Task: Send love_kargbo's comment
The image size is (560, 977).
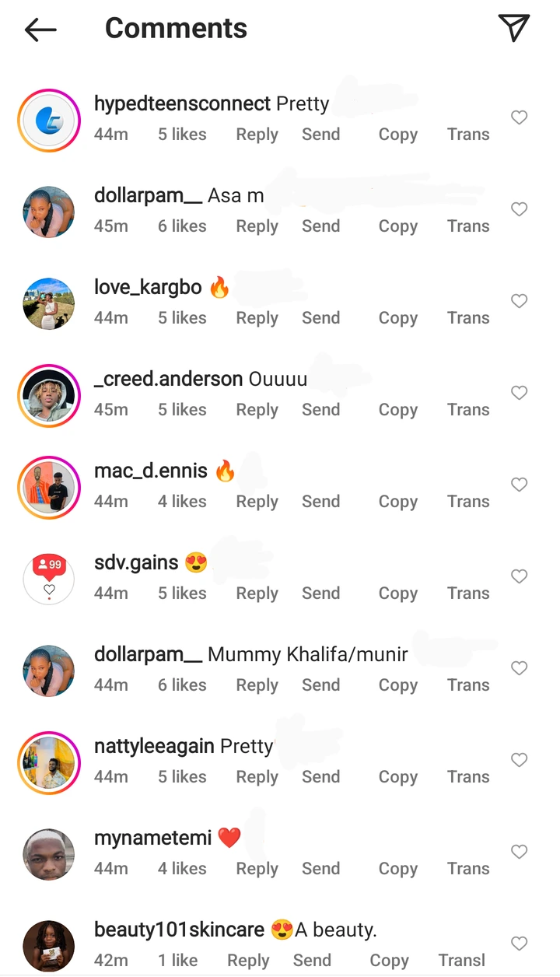Action: click(320, 318)
